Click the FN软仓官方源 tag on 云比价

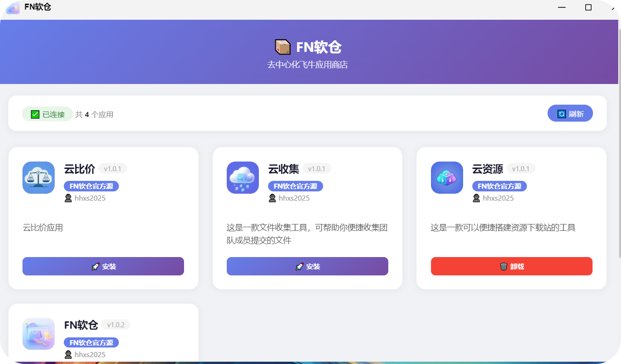[91, 186]
